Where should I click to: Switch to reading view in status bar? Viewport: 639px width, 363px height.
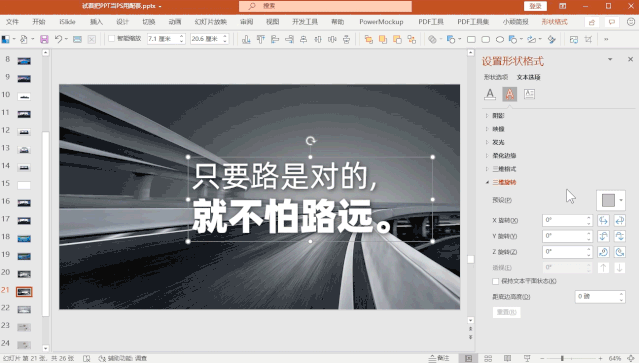tap(507, 358)
